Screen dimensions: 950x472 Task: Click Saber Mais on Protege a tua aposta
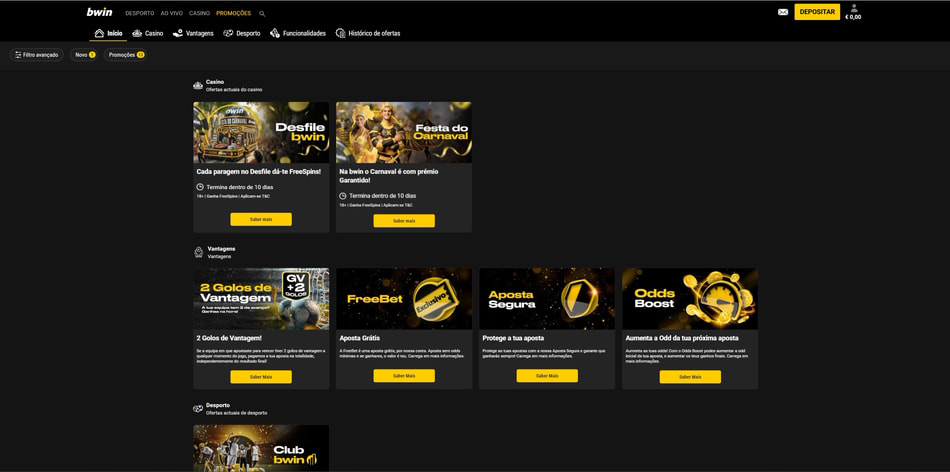(547, 376)
